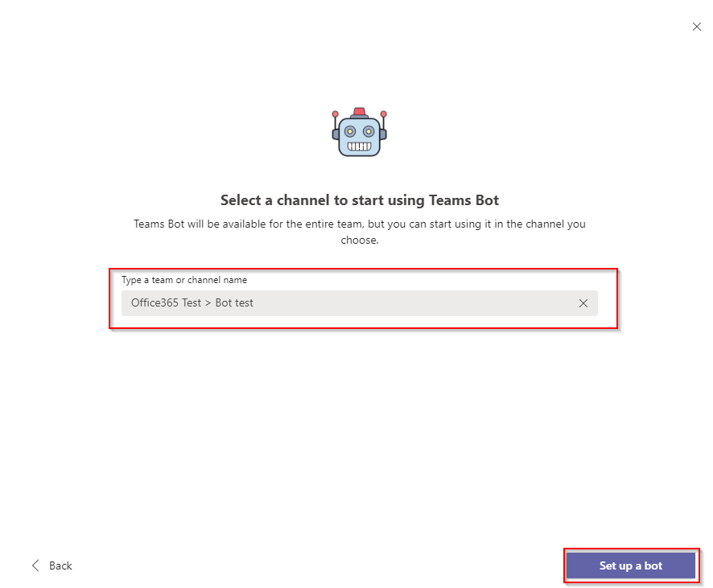713x588 pixels.
Task: Click the 'Type a team or channel name' label
Action: click(x=184, y=280)
